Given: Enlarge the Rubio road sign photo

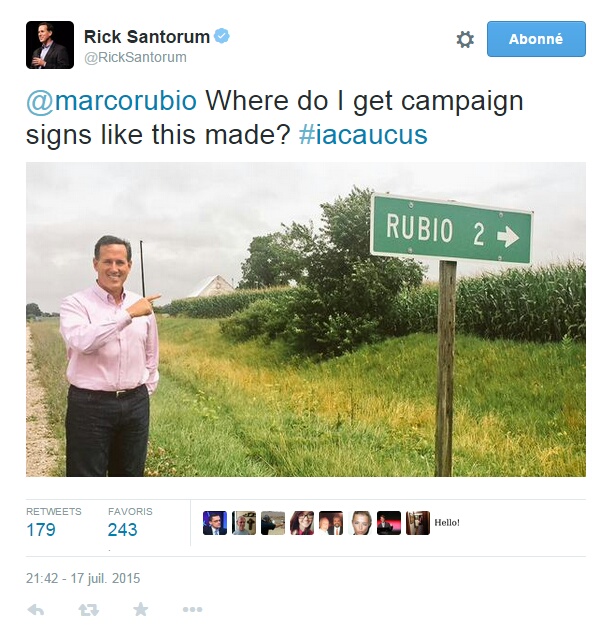Looking at the screenshot, I should [306, 319].
